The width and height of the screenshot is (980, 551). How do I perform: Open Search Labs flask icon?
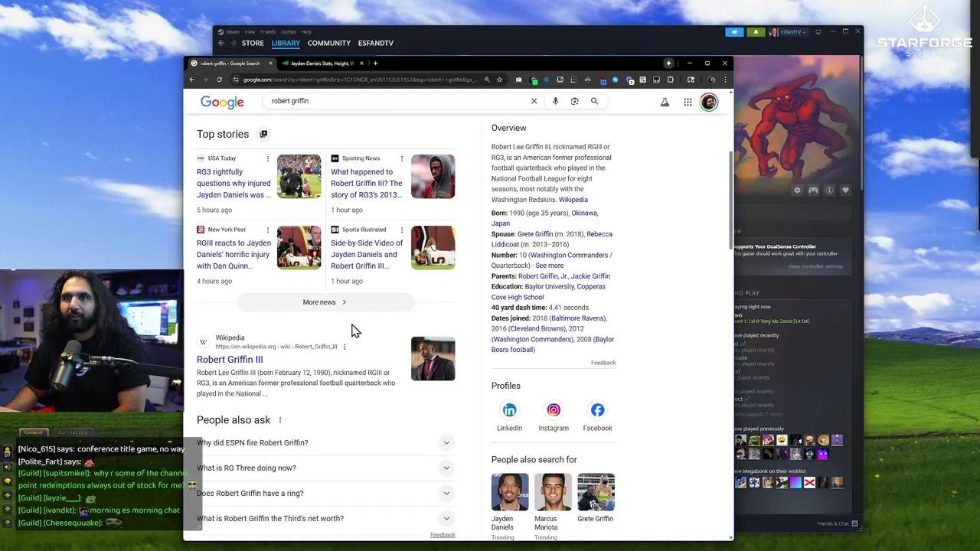tap(665, 102)
